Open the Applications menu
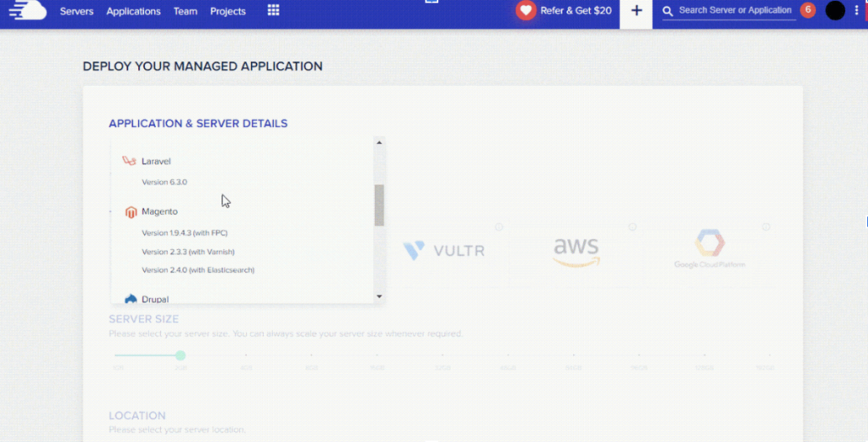This screenshot has height=442, width=868. click(133, 11)
